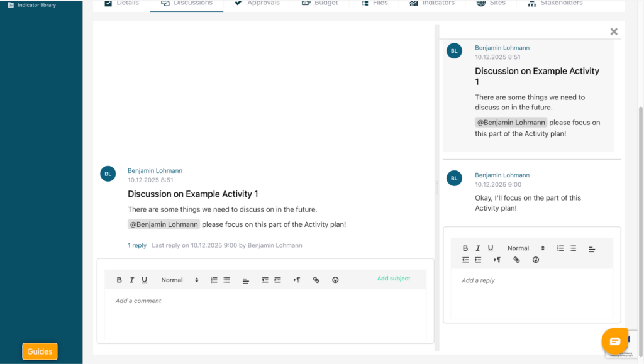Decrease indent in the reply editor

click(465, 260)
